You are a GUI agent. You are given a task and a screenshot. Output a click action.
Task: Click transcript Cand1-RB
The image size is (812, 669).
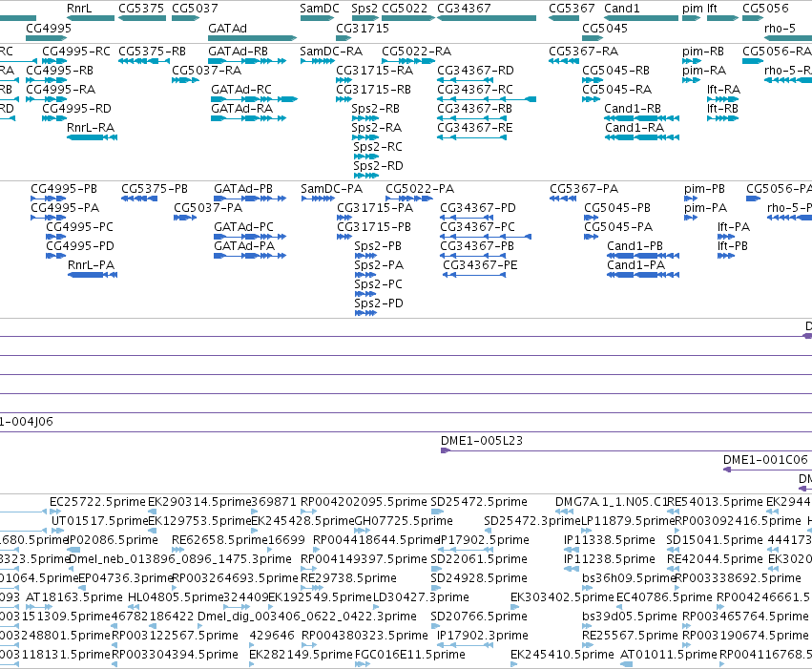[x=633, y=109]
